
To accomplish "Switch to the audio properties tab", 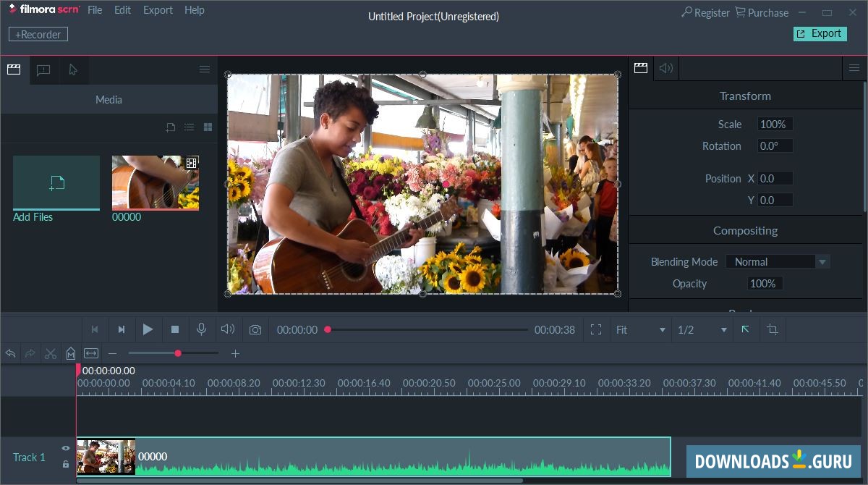I will pyautogui.click(x=666, y=68).
